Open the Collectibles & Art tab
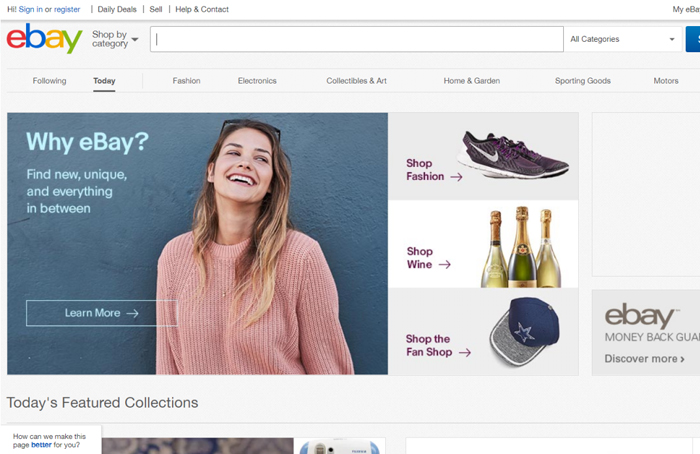This screenshot has height=454, width=700. click(356, 81)
